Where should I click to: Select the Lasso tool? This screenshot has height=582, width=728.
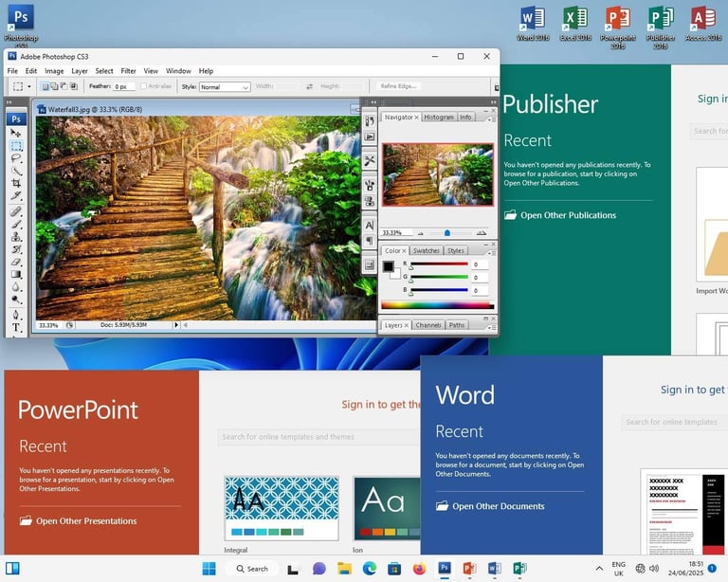[16, 158]
